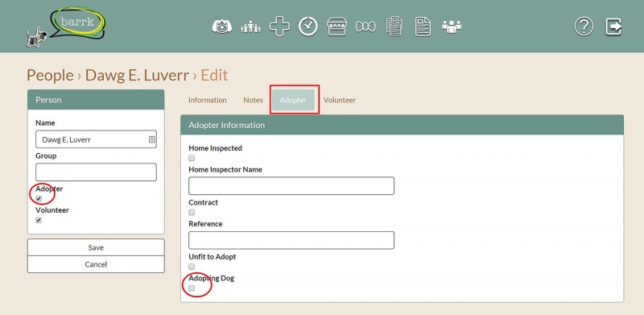644x315 pixels.
Task: Click the Cancel button
Action: pyautogui.click(x=96, y=264)
